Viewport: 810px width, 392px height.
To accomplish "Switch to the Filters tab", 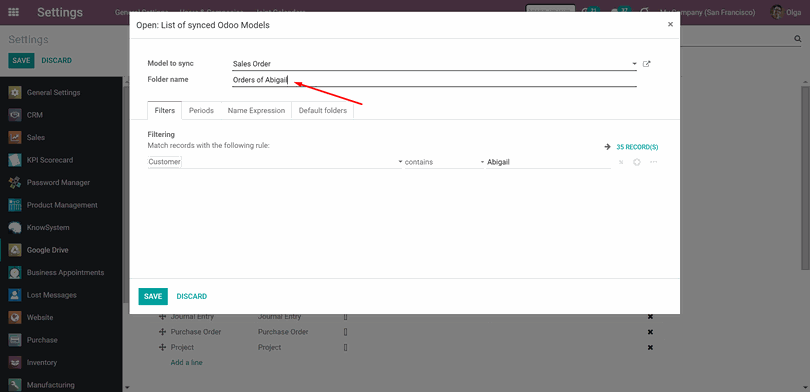I will [165, 111].
